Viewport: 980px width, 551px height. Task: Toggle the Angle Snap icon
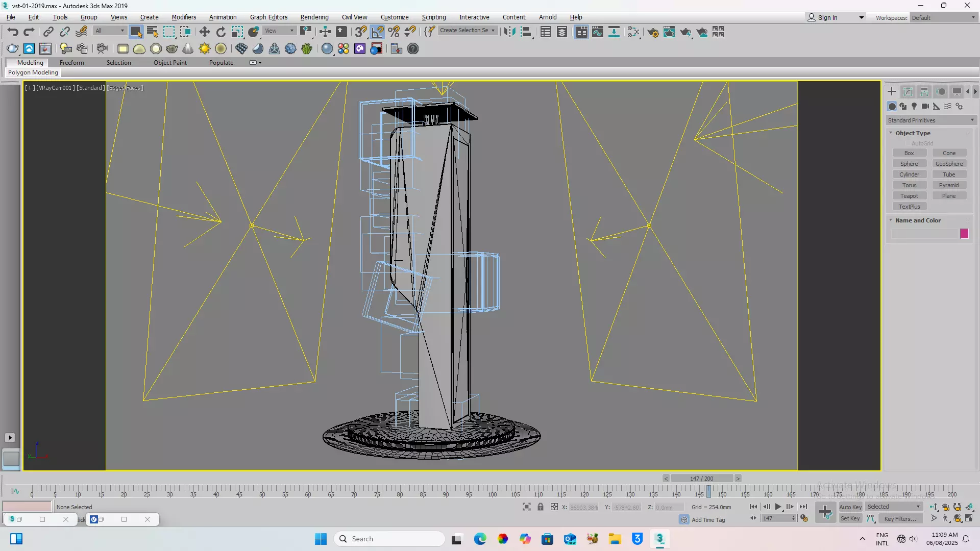377,32
